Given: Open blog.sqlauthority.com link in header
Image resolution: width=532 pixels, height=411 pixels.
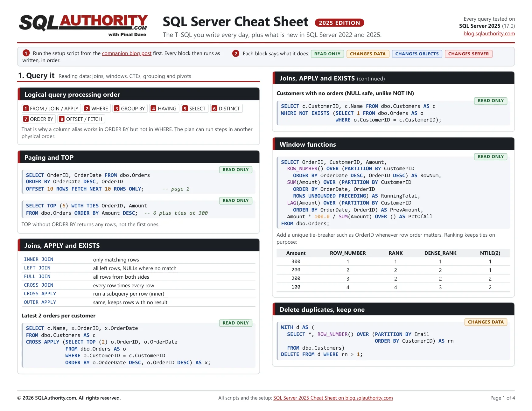Looking at the screenshot, I should (489, 33).
